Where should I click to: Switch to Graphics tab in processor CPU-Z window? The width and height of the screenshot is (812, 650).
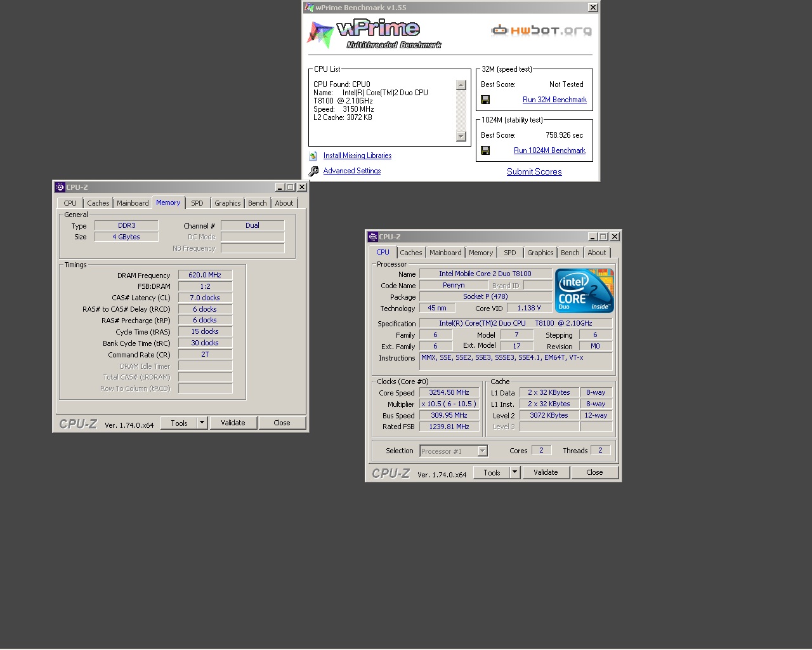[540, 253]
